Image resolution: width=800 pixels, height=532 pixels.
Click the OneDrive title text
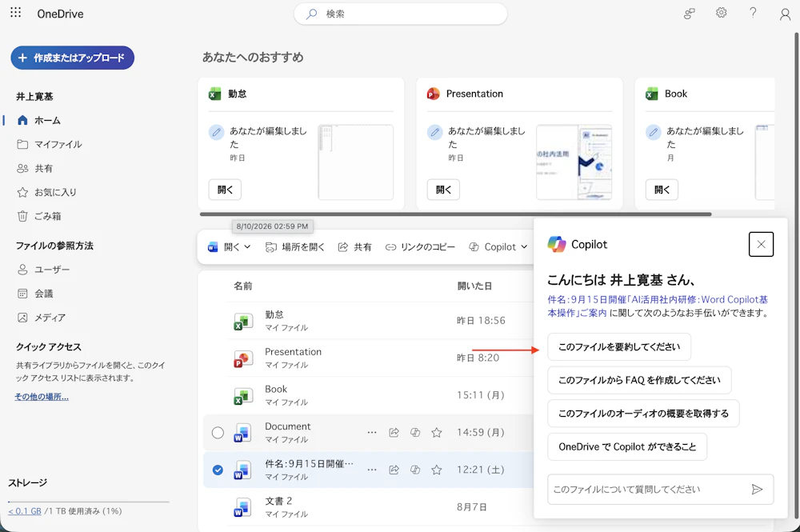[60, 14]
